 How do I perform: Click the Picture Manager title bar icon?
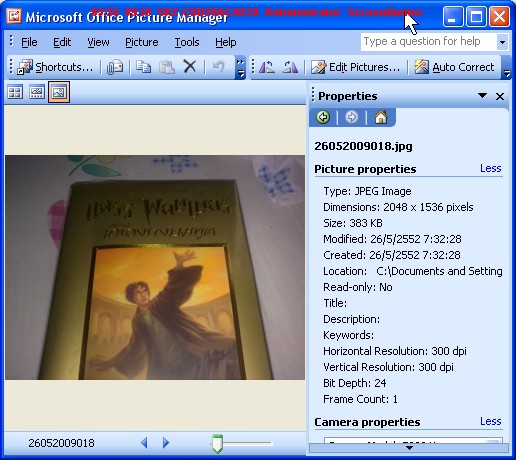[14, 16]
